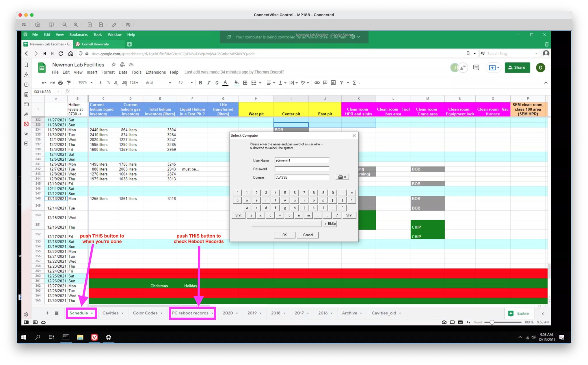Increase decimal places
Viewport: 588px width, 365px height.
(x=124, y=83)
